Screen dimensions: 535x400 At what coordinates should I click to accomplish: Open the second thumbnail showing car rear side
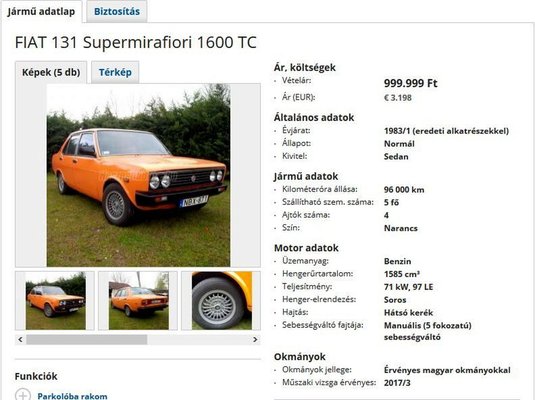(x=139, y=301)
